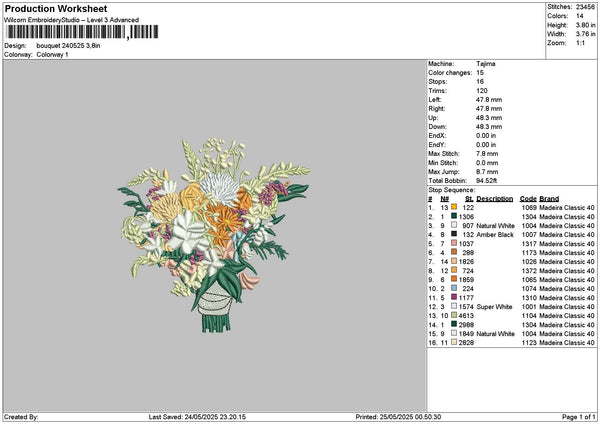Select the light blue swatch for stop 10
Image resolution: width=600 pixels, height=424 pixels.
pos(454,289)
